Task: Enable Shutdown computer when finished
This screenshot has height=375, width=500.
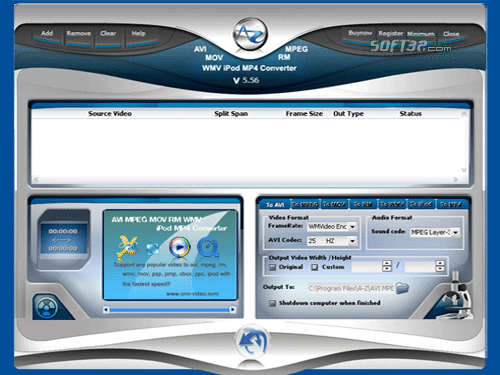Action: (x=273, y=303)
